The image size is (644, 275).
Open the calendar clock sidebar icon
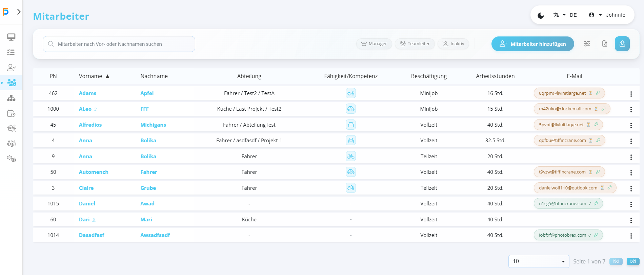(11, 113)
